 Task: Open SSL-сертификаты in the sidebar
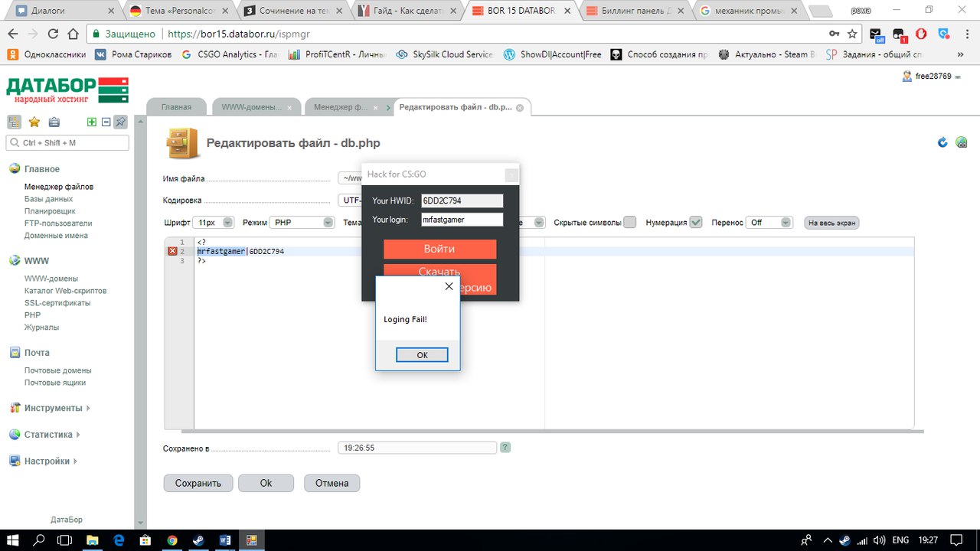point(57,303)
